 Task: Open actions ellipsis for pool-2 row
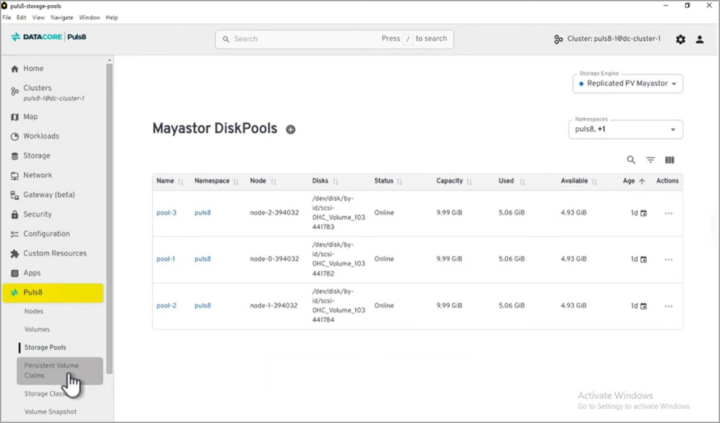tap(668, 306)
